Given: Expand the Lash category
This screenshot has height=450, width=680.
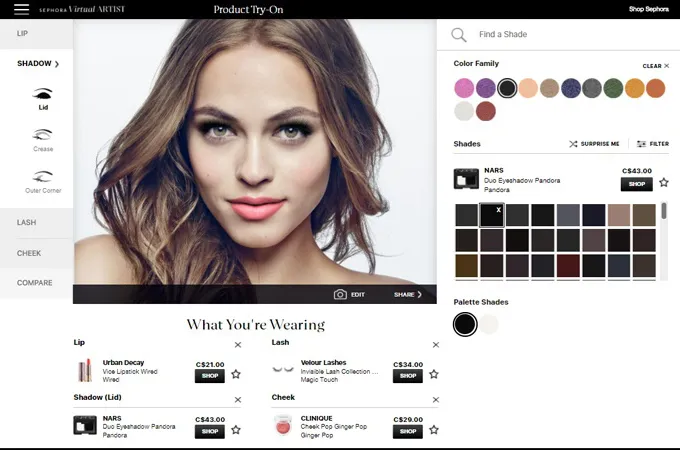Looking at the screenshot, I should point(28,222).
